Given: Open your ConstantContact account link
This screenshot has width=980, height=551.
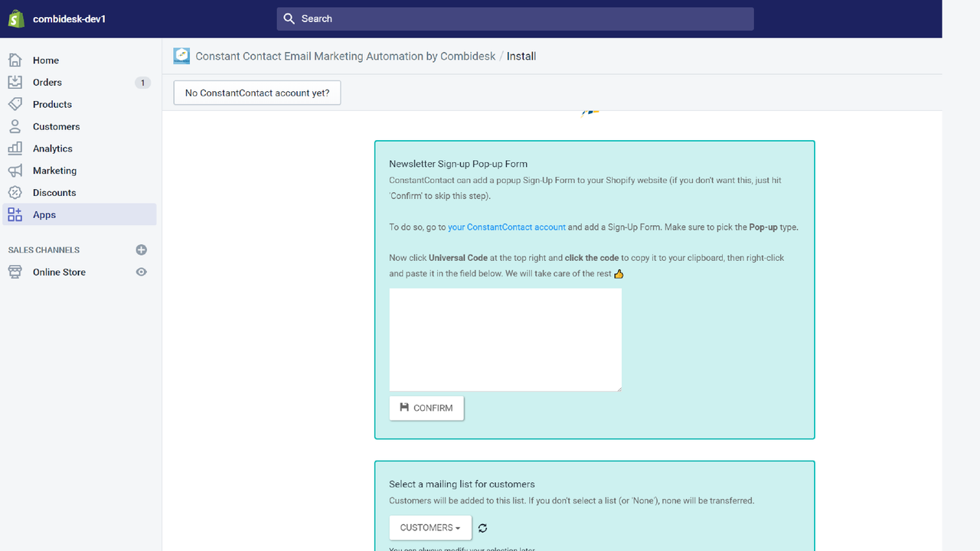Looking at the screenshot, I should [507, 227].
